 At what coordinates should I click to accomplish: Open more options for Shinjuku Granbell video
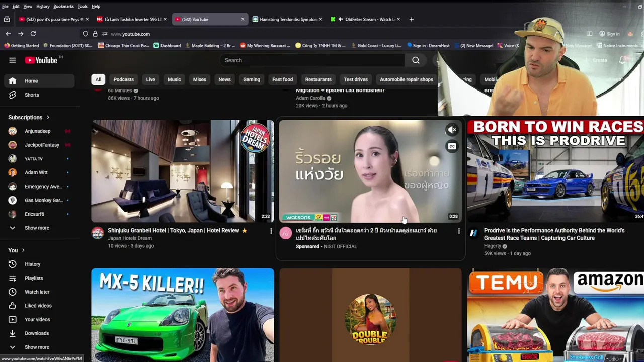click(x=271, y=231)
